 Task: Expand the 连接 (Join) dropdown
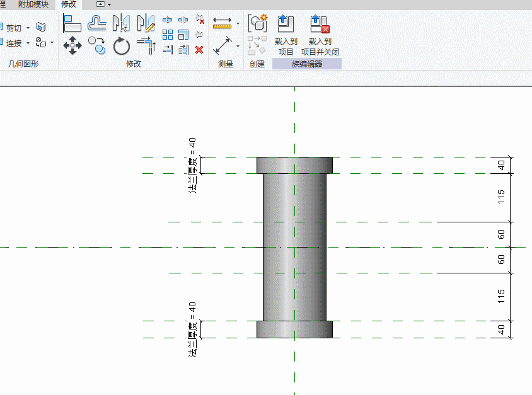click(28, 43)
